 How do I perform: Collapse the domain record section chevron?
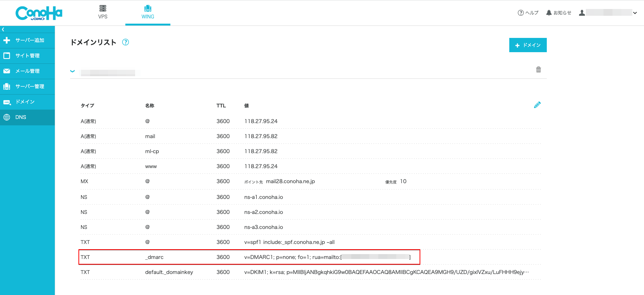(72, 71)
